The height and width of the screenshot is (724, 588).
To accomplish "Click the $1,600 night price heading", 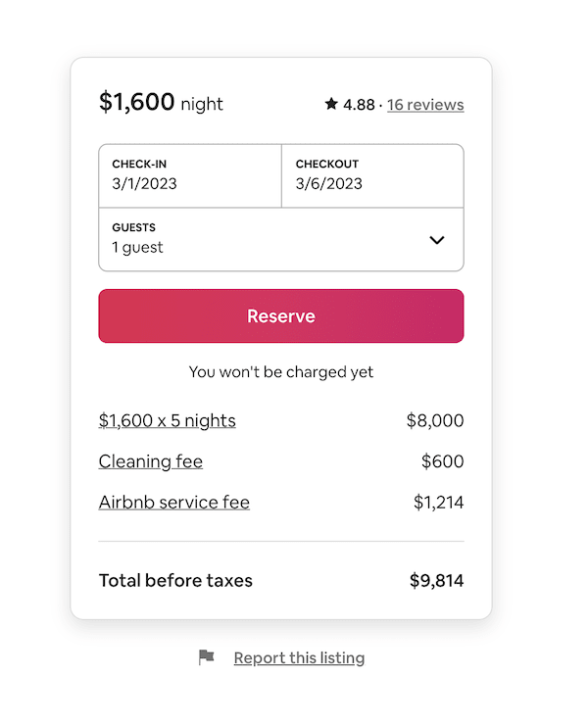I will tap(161, 102).
